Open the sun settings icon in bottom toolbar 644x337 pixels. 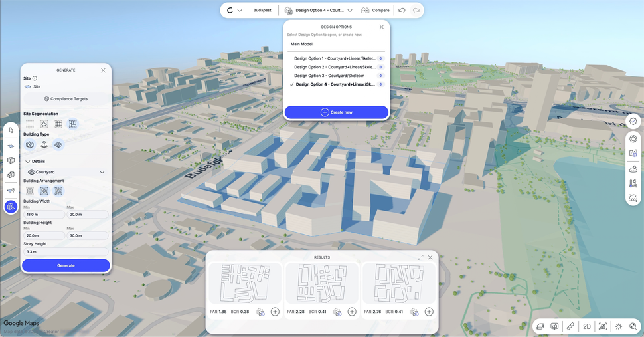(x=619, y=326)
